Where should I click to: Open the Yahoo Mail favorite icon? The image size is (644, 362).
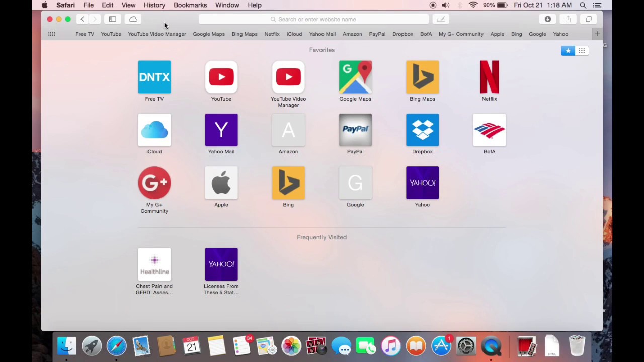[221, 130]
